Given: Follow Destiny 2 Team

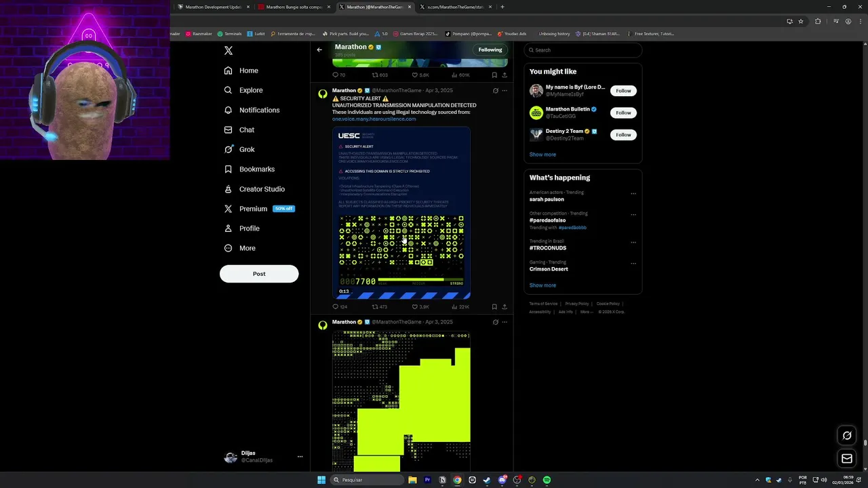Looking at the screenshot, I should pos(623,135).
